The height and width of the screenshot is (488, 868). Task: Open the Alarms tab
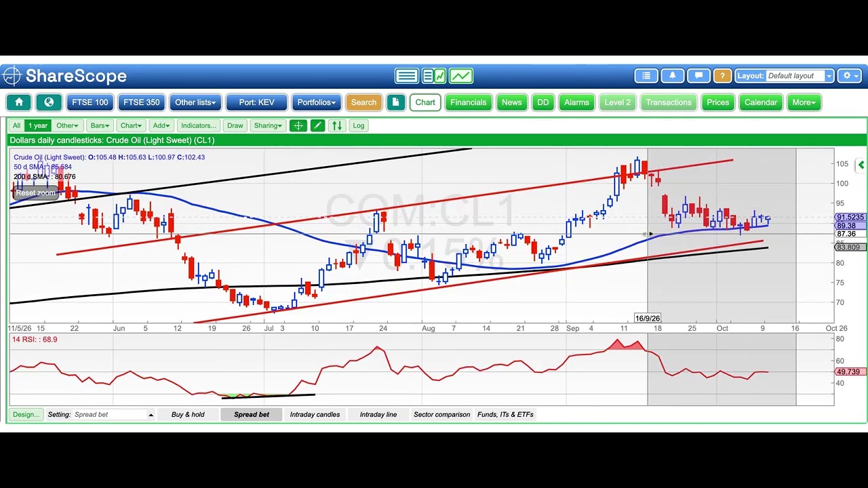[x=576, y=102]
